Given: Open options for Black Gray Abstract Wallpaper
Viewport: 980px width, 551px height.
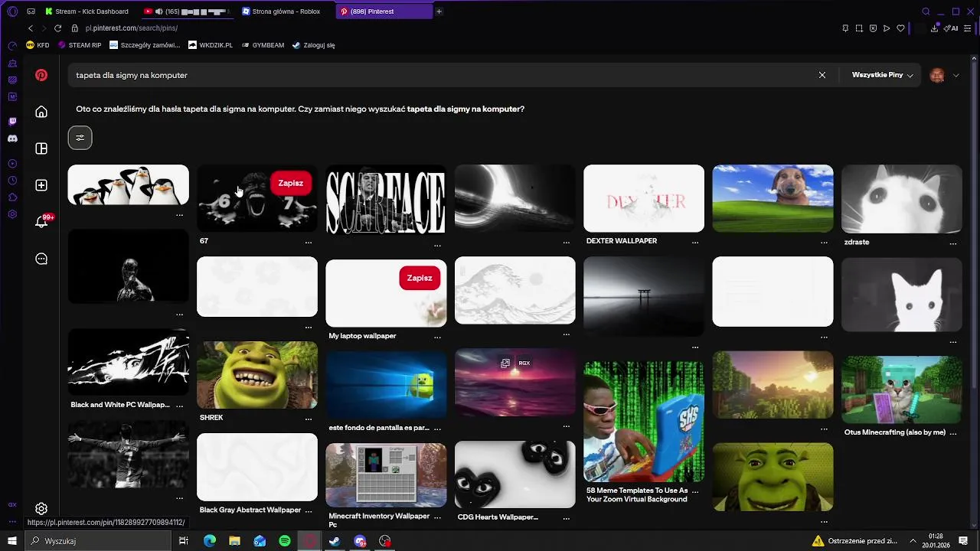Looking at the screenshot, I should tap(309, 510).
